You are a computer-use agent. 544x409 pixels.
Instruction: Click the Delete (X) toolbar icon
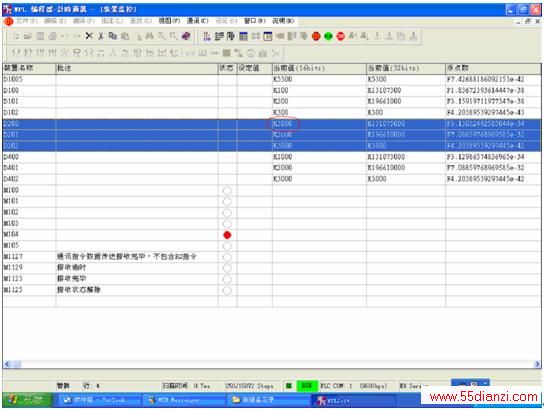pos(89,36)
